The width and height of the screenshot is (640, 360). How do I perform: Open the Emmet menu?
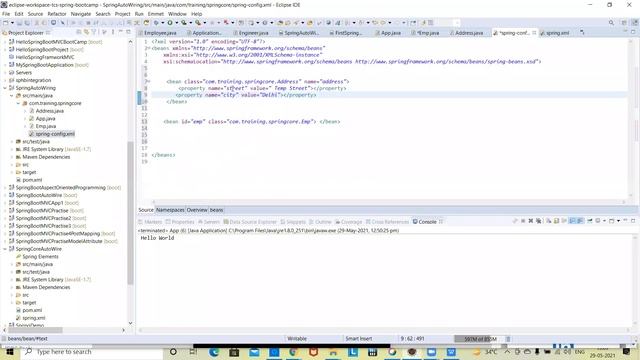tap(156, 14)
